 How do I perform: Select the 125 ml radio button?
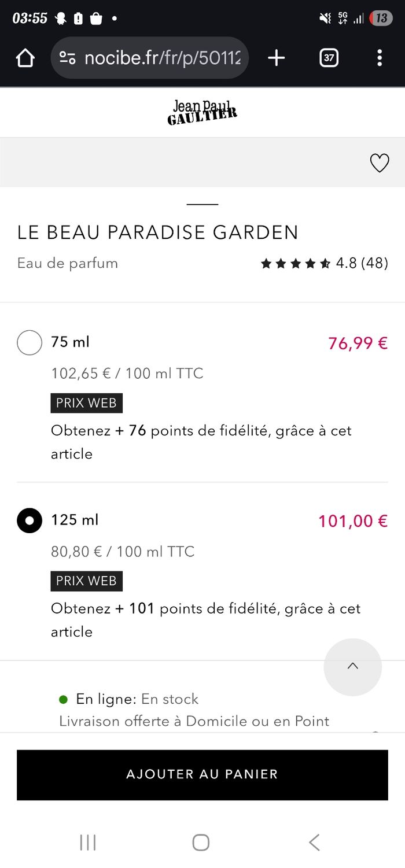pyautogui.click(x=30, y=520)
